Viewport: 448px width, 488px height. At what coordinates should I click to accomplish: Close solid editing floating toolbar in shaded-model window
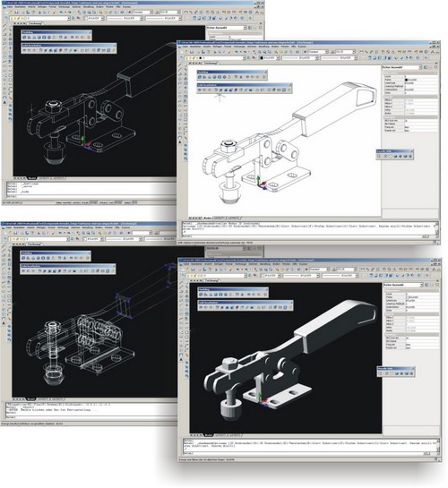pos(291,302)
